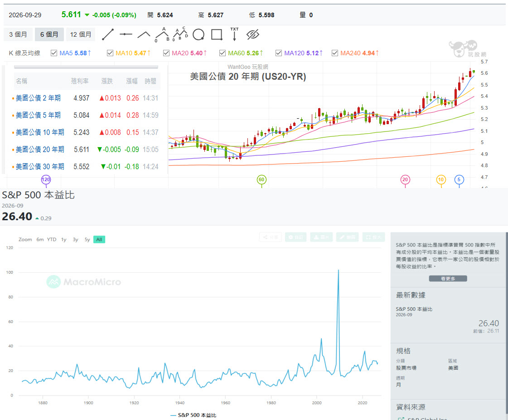This screenshot has height=420, width=508.
Task: Uncheck the MA5 moving average checkbox
Action: tap(54, 53)
